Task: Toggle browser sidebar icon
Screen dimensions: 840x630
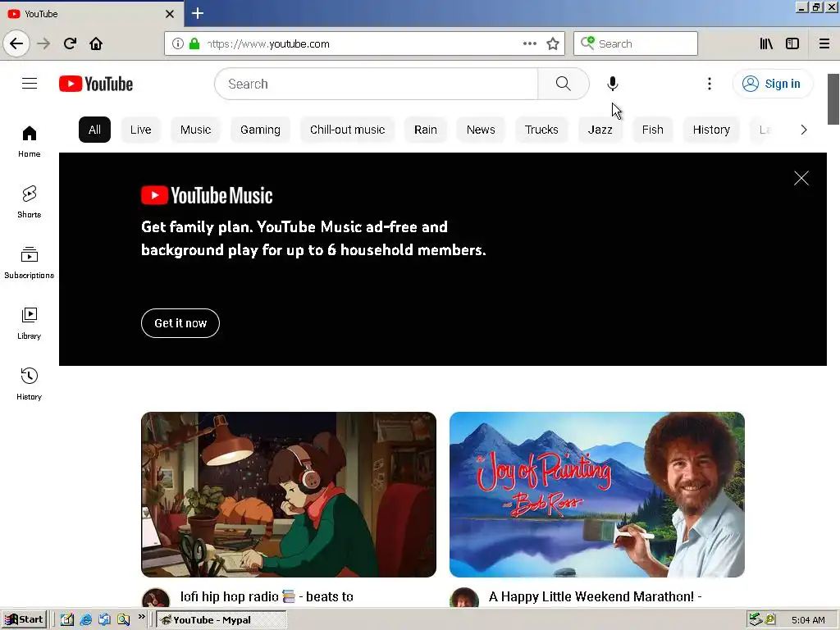Action: (x=792, y=44)
